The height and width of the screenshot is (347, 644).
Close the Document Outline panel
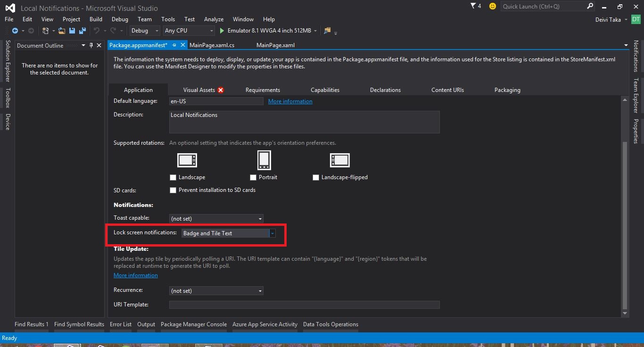pos(99,45)
